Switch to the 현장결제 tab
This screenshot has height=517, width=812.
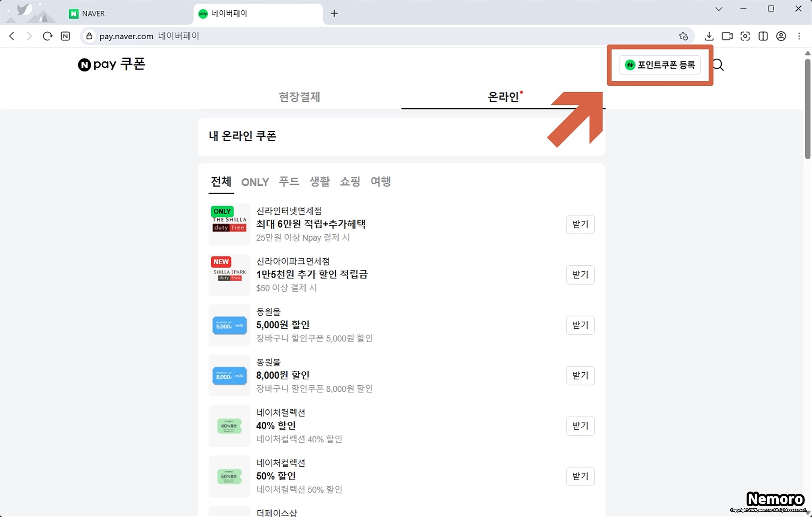point(299,97)
